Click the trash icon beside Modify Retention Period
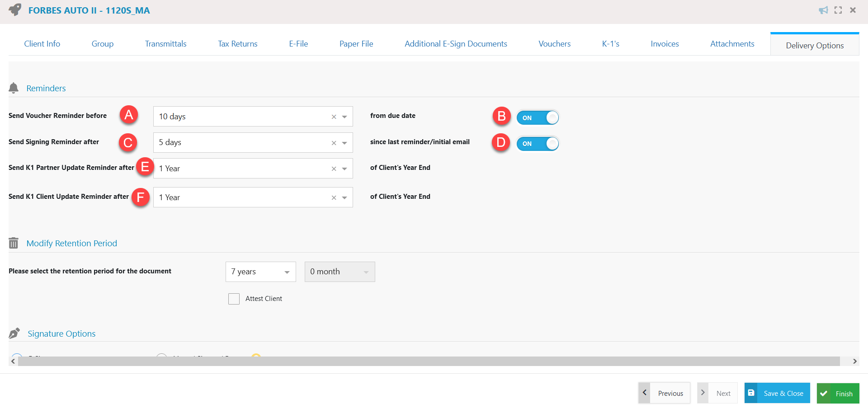This screenshot has width=868, height=413. (14, 243)
